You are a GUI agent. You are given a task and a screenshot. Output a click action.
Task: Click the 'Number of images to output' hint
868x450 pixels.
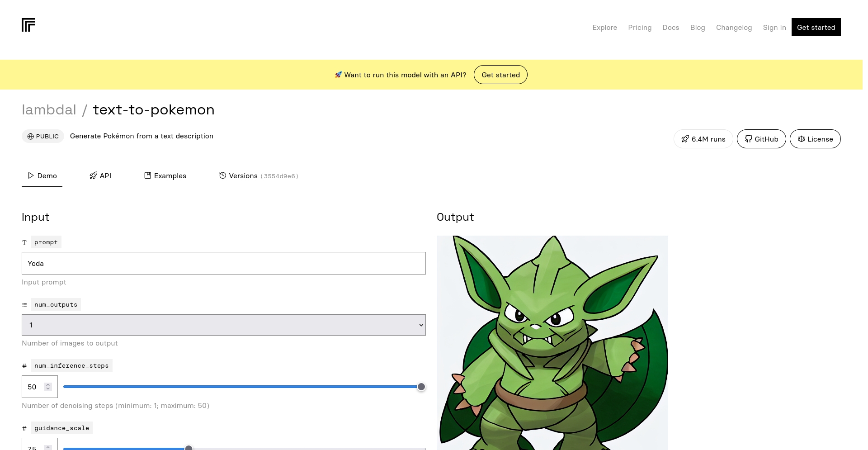(x=70, y=343)
